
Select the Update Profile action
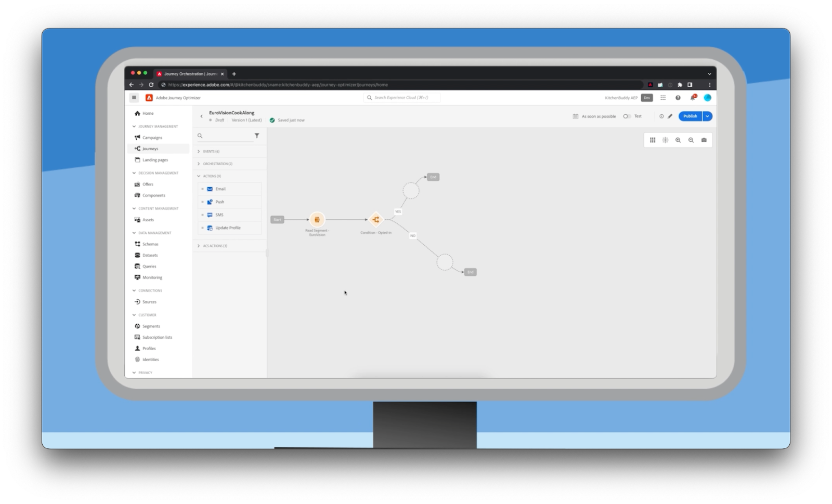(x=229, y=228)
